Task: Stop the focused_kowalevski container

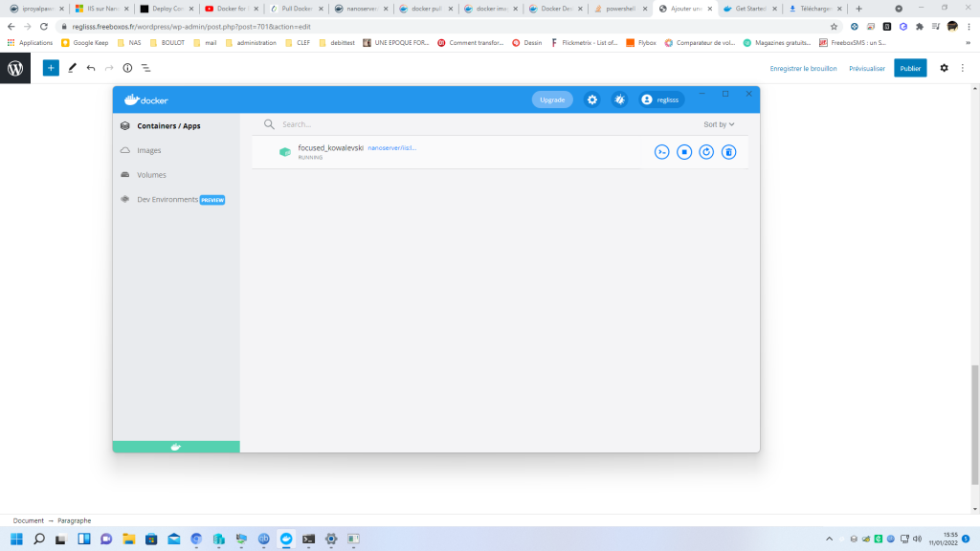Action: [x=684, y=152]
